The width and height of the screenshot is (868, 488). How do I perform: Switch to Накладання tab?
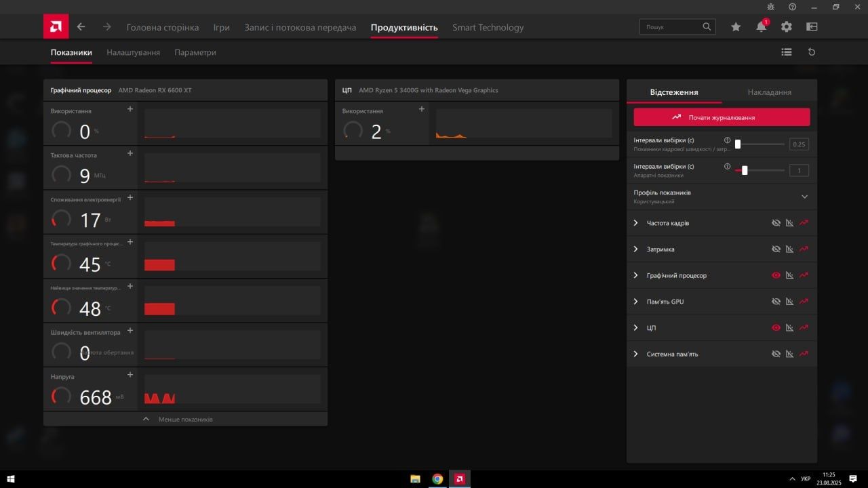click(x=770, y=92)
